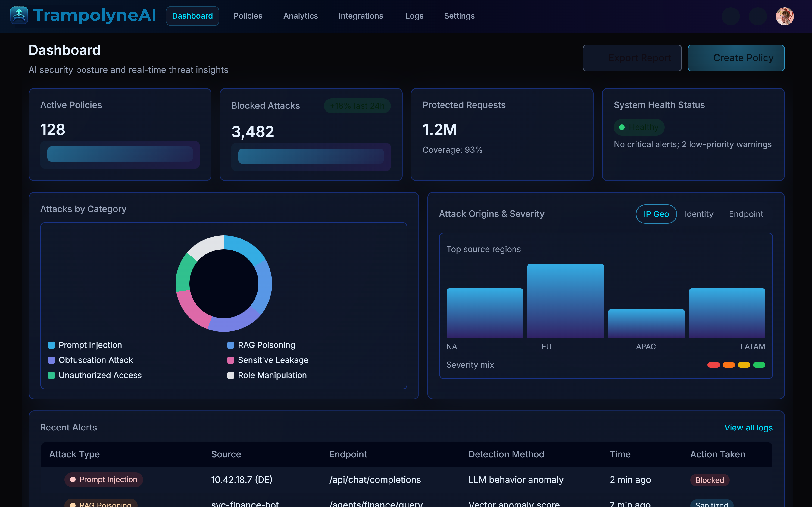Click the red pill in Severity mix
The width and height of the screenshot is (812, 507).
pos(714,365)
